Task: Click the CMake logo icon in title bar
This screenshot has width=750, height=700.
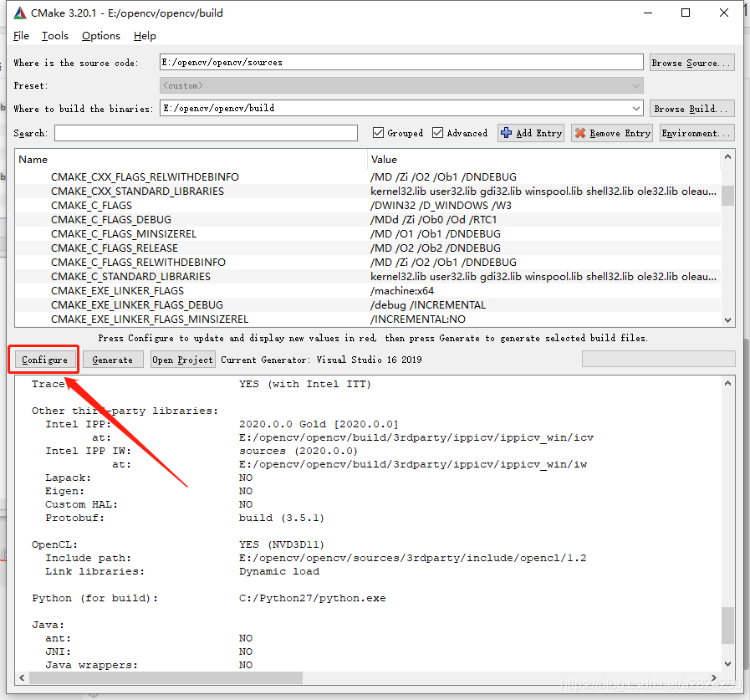Action: (x=20, y=13)
